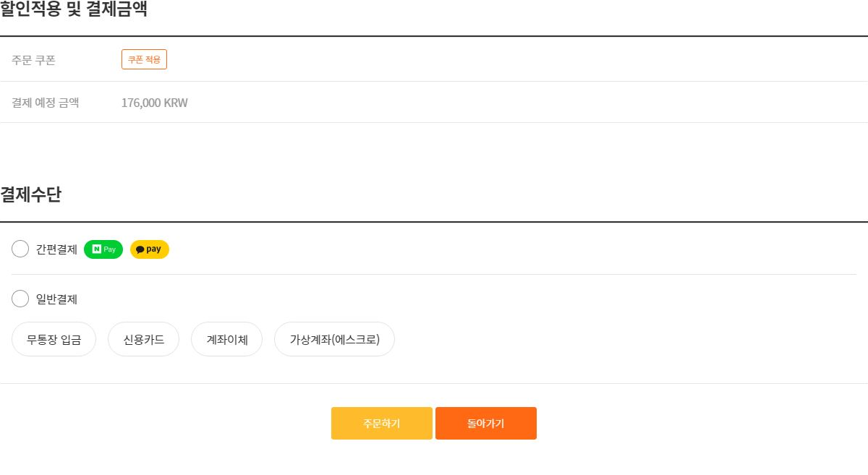This screenshot has height=475, width=868.
Task: Apply a coupon with 쿠폰 적용
Action: pos(145,59)
